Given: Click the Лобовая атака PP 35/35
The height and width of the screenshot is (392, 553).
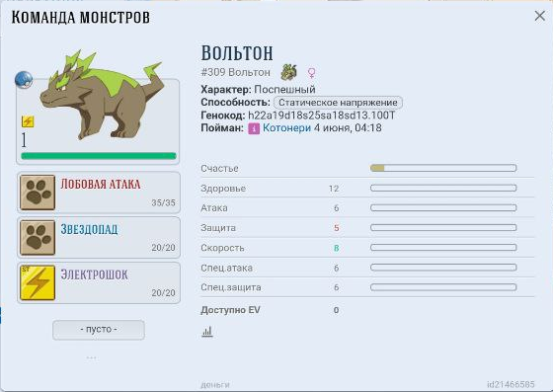Looking at the screenshot, I should [163, 202].
